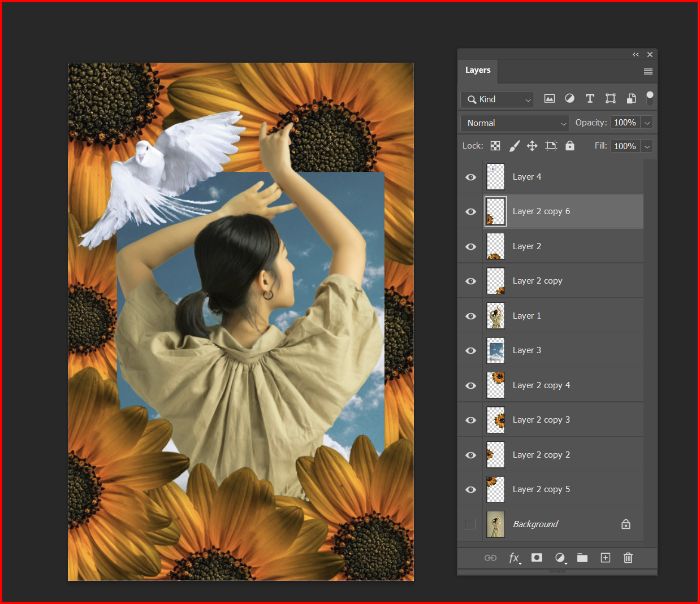Lock image pixels brush icon
This screenshot has width=700, height=604.
[x=514, y=146]
